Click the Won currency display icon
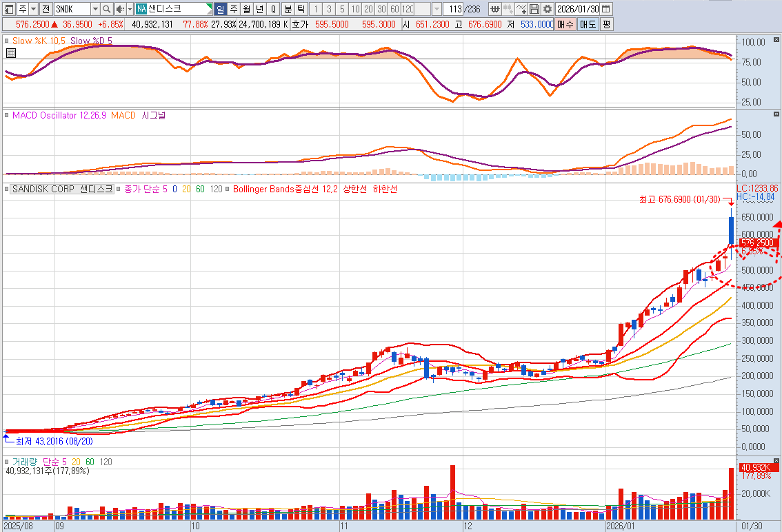Image resolution: width=782 pixels, height=532 pixels. tap(495, 9)
